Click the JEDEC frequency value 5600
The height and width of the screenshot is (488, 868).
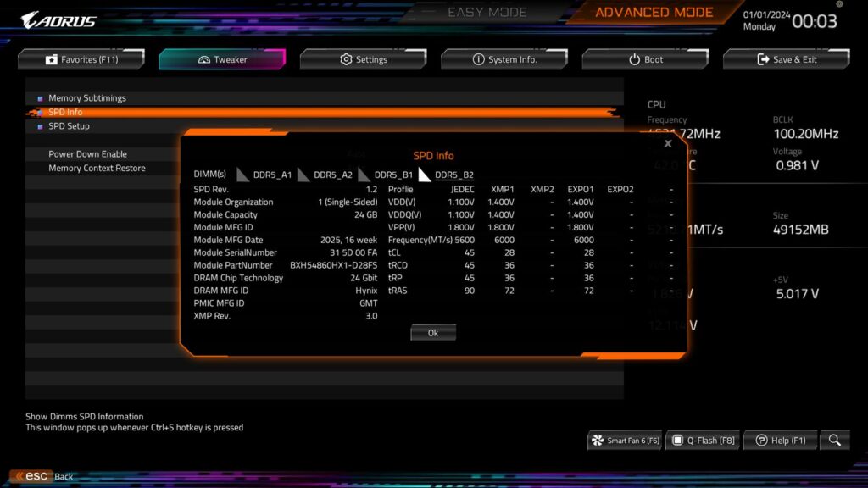[464, 240]
